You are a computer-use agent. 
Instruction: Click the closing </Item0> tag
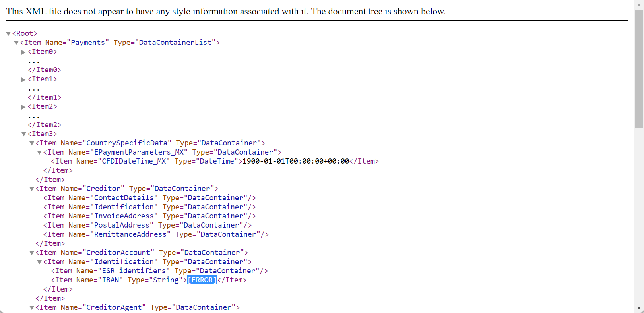coord(45,70)
